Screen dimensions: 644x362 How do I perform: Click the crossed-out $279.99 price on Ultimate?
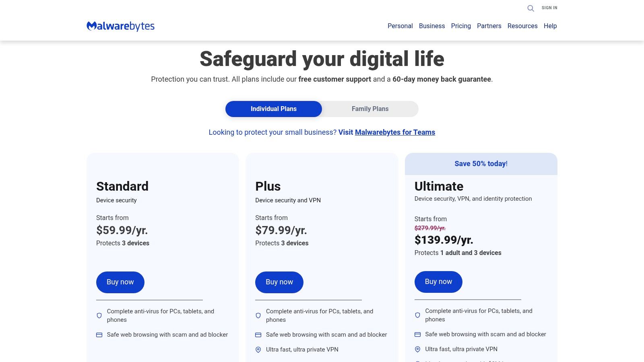[x=430, y=228]
